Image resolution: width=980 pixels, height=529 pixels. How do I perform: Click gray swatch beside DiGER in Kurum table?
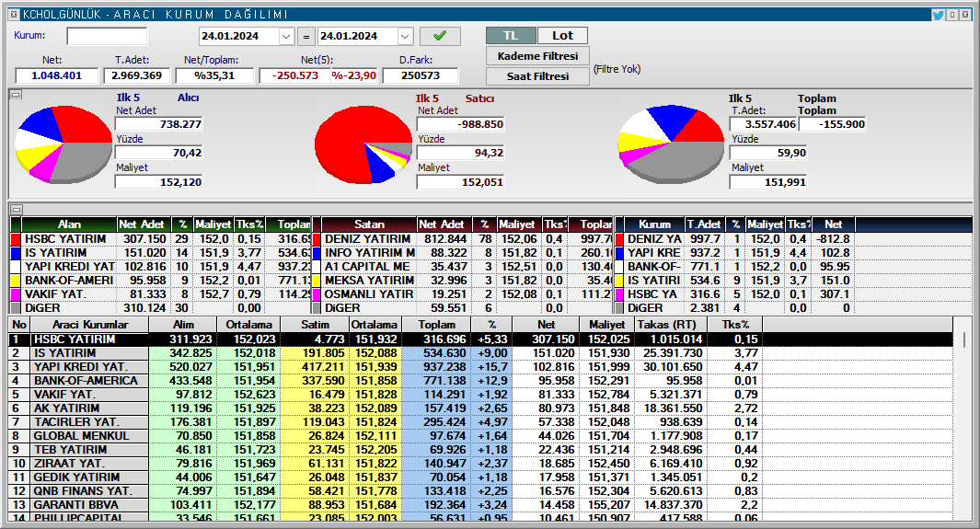[619, 308]
